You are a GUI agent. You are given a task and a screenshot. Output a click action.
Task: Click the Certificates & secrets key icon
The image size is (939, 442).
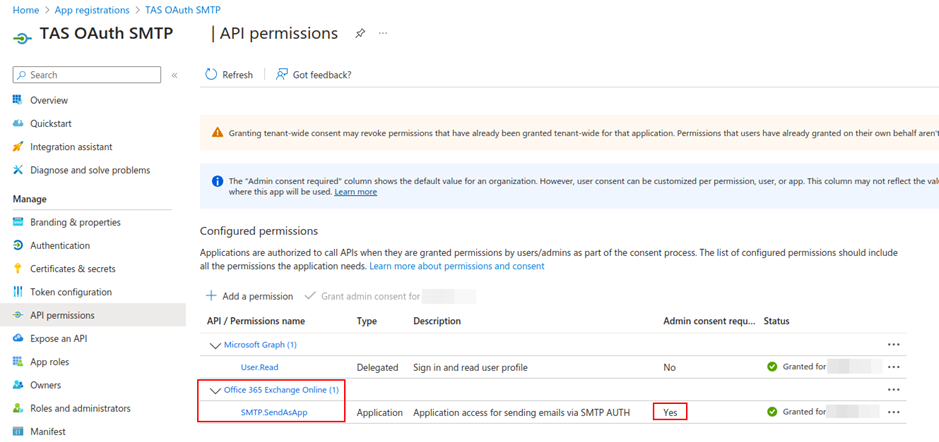click(x=18, y=269)
